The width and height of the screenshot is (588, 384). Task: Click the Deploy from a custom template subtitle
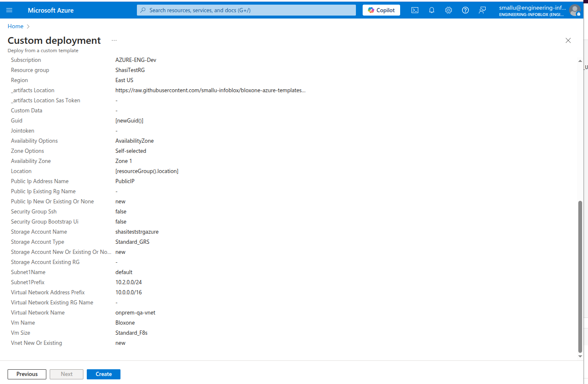click(43, 51)
